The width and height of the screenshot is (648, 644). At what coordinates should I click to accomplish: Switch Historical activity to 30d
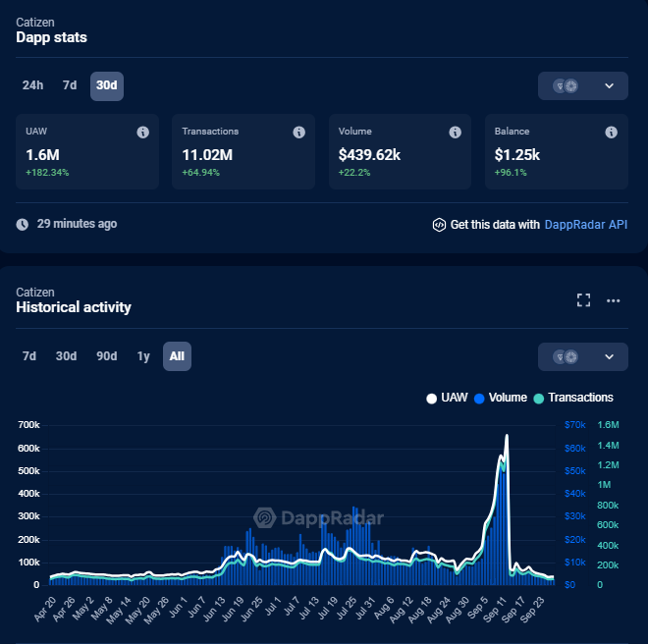[66, 356]
